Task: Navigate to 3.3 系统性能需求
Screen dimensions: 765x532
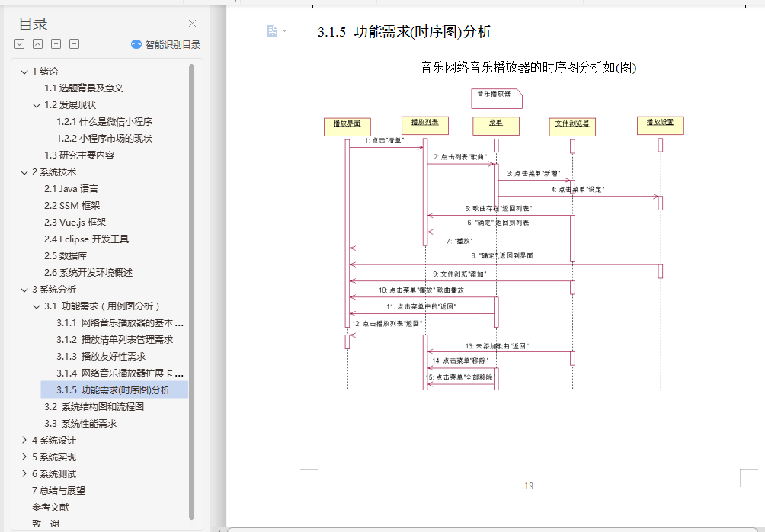Action: (81, 423)
